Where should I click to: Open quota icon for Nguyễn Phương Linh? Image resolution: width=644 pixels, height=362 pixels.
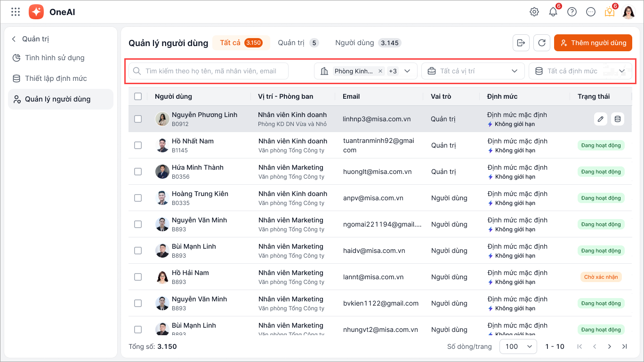618,119
